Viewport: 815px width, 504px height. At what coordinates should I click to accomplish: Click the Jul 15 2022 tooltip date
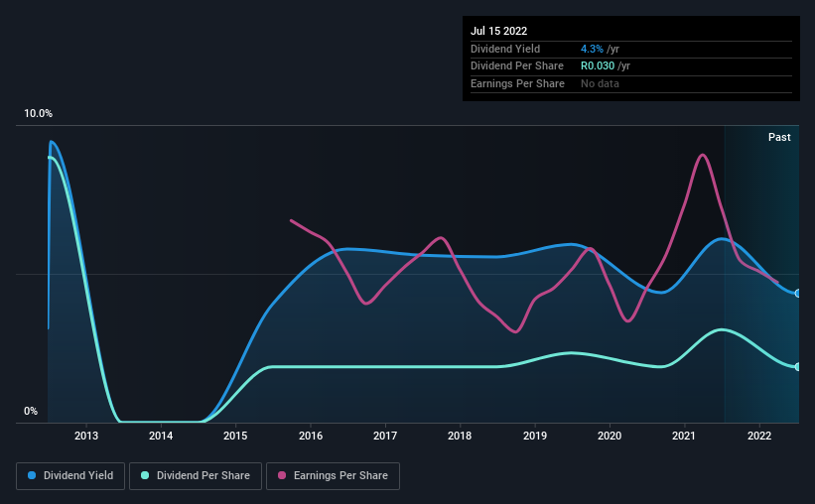[x=498, y=31]
